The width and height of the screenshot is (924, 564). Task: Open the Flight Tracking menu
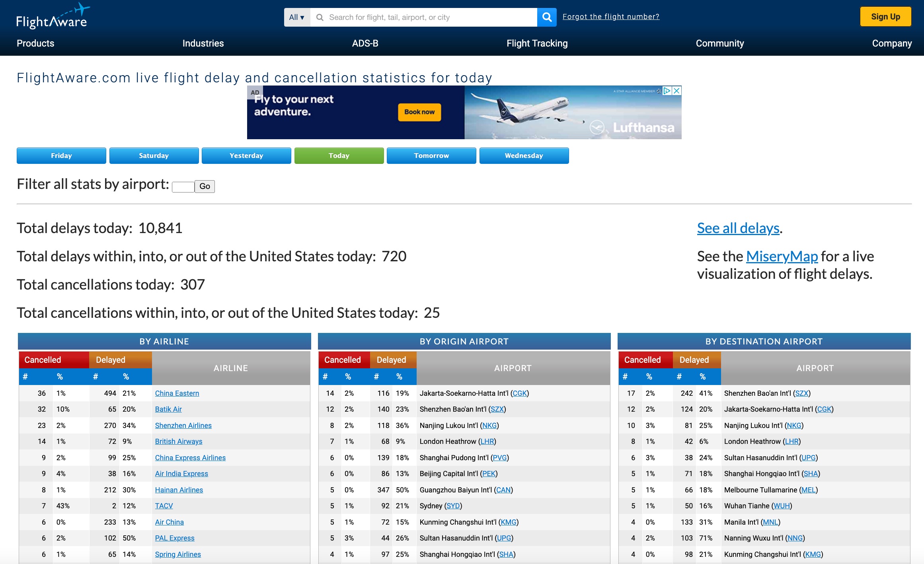537,43
